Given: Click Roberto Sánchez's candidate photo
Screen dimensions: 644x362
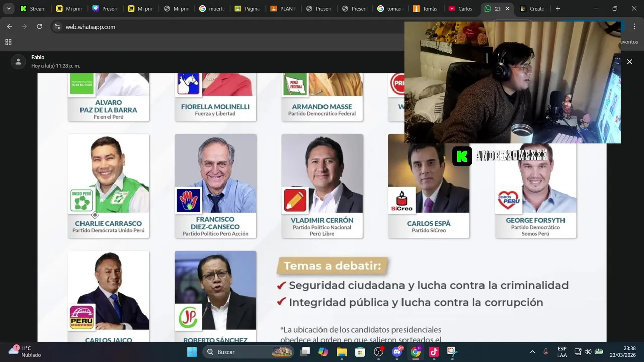Looking at the screenshot, I should [215, 291].
